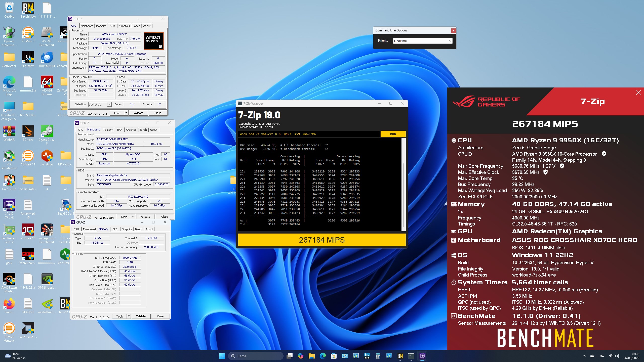
Task: Click the 7-Zip command line input field
Action: [309, 134]
